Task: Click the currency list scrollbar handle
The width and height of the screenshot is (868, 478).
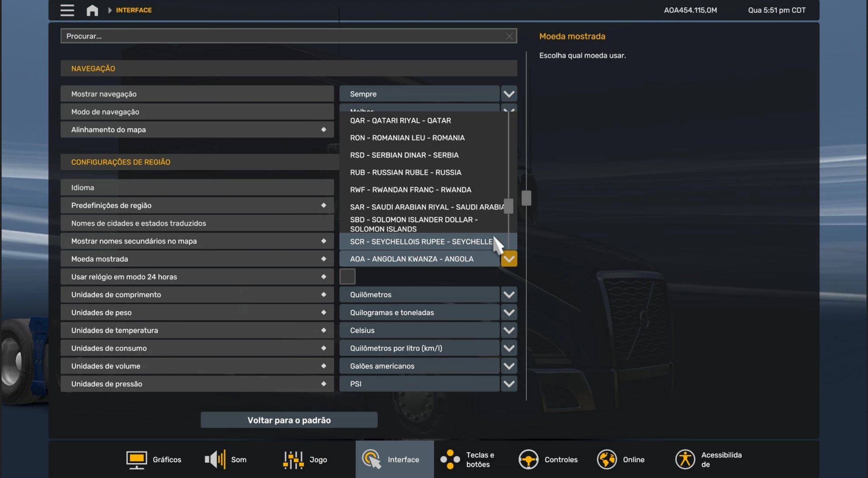Action: click(x=508, y=206)
